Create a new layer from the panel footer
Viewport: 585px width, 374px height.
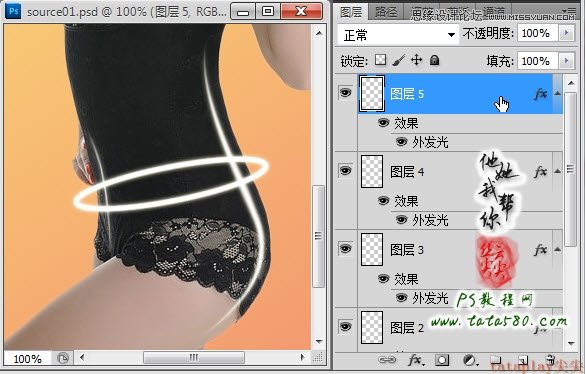coord(523,360)
